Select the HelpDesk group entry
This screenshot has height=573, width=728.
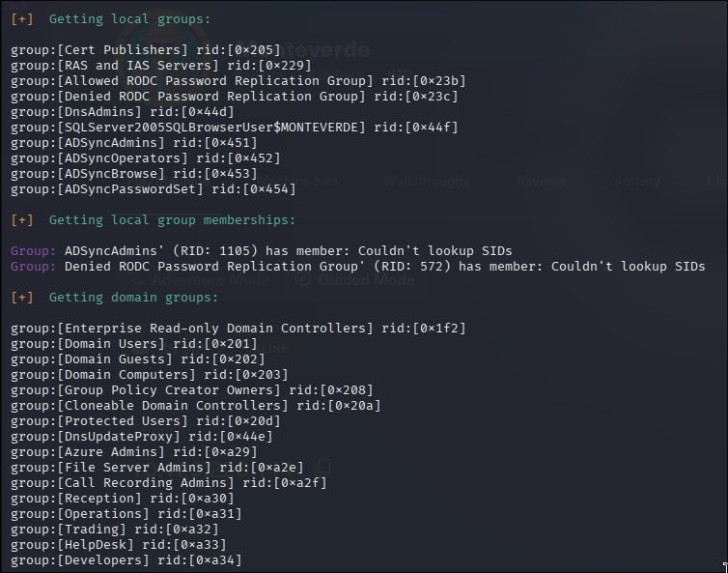tap(119, 545)
